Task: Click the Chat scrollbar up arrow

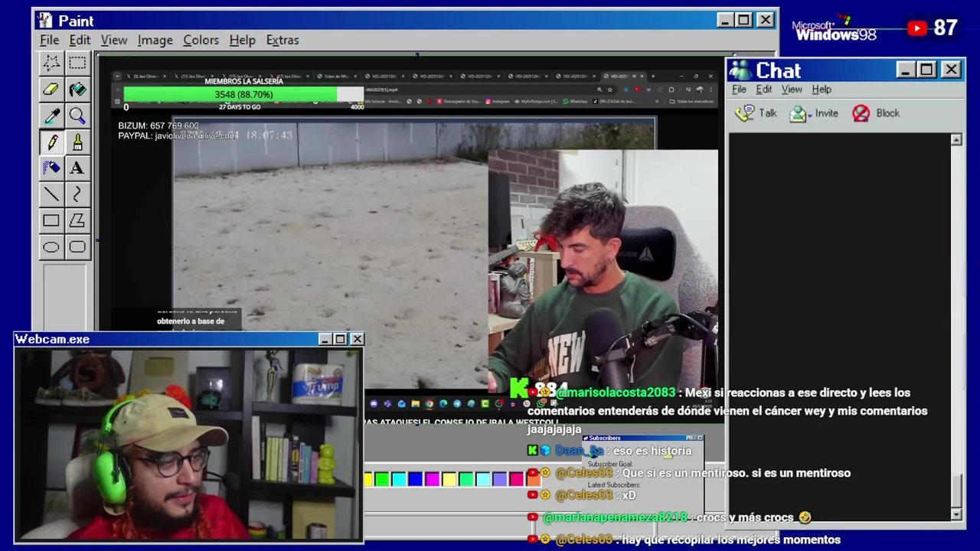Action: [956, 140]
